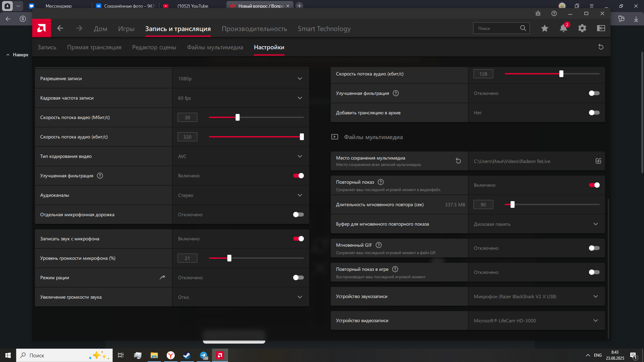
Task: Turn on Мгновенный GIF toggle
Action: (x=594, y=248)
